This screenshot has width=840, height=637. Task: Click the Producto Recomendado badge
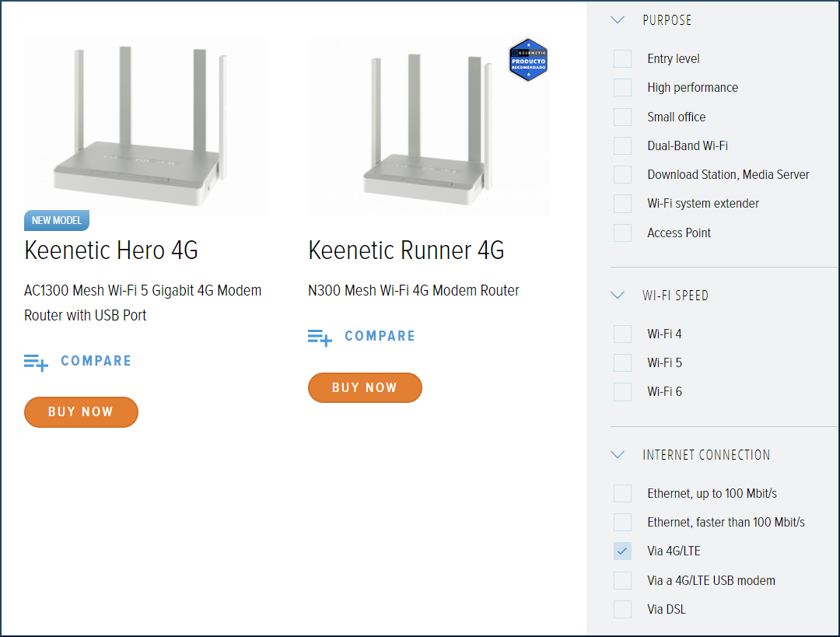pos(528,59)
